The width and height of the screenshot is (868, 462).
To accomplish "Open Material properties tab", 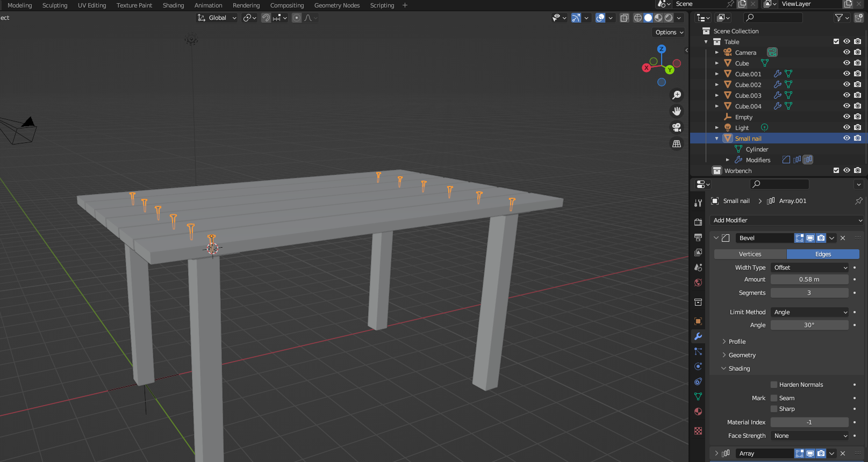I will [698, 412].
